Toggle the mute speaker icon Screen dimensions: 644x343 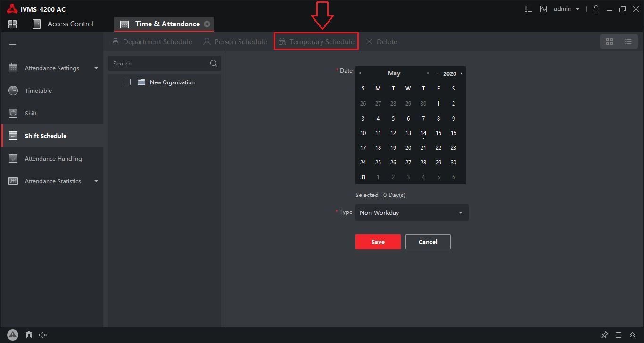tap(43, 335)
